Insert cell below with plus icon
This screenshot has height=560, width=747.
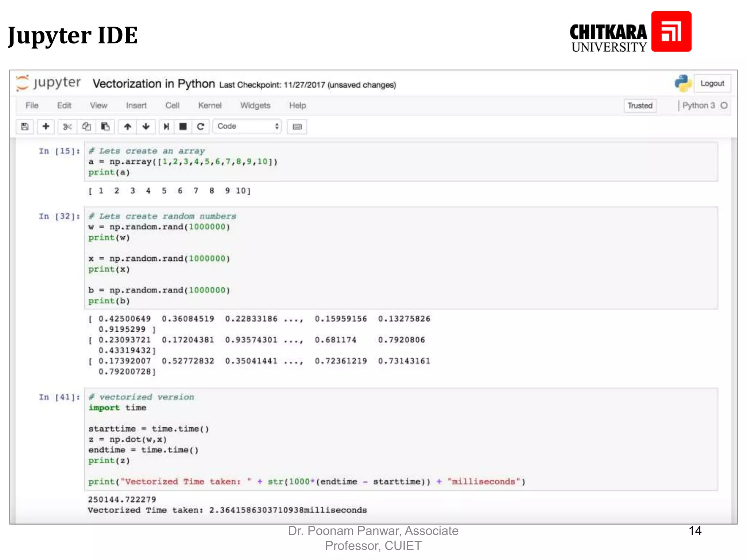[x=46, y=127]
